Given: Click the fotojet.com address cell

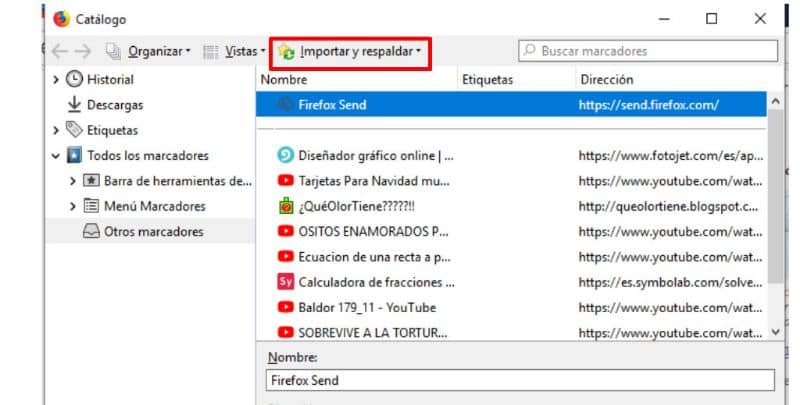Looking at the screenshot, I should (x=671, y=156).
